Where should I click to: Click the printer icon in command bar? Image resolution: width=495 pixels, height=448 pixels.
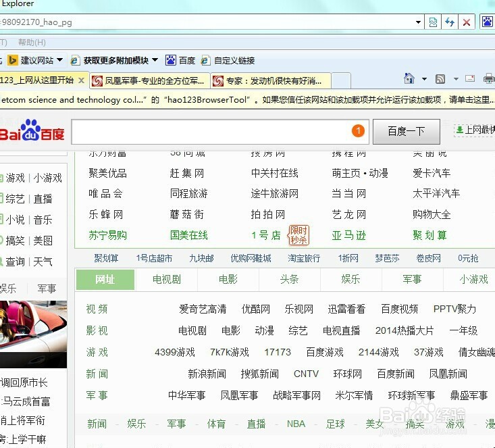click(x=489, y=78)
